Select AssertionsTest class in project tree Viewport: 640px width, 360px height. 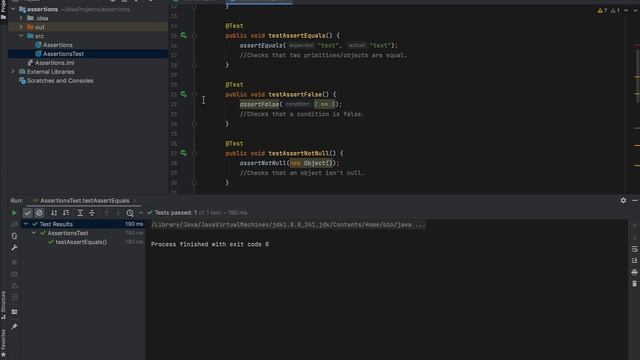tap(63, 54)
